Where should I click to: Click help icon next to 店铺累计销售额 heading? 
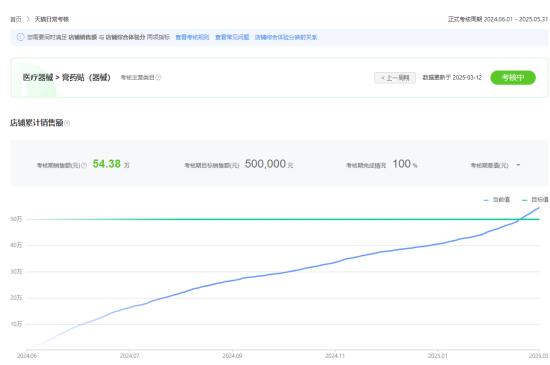67,123
